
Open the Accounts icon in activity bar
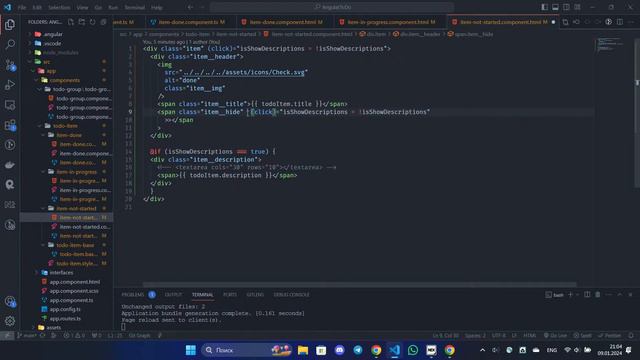(10, 302)
